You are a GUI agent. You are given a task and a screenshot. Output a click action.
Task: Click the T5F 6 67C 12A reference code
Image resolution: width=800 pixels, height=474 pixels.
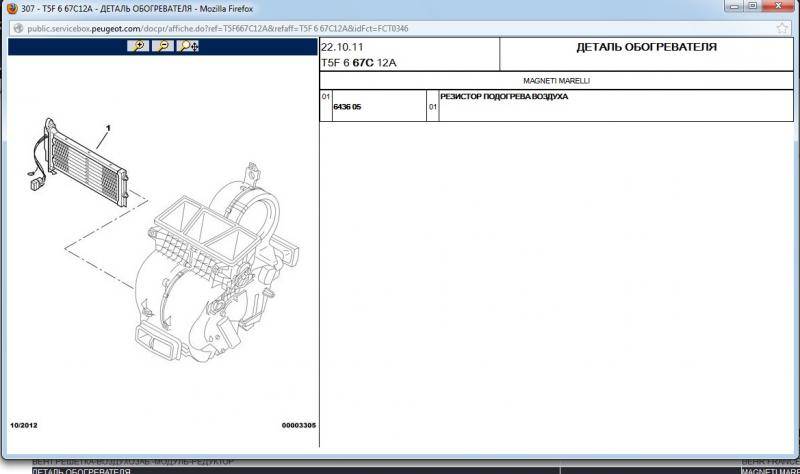pos(360,62)
